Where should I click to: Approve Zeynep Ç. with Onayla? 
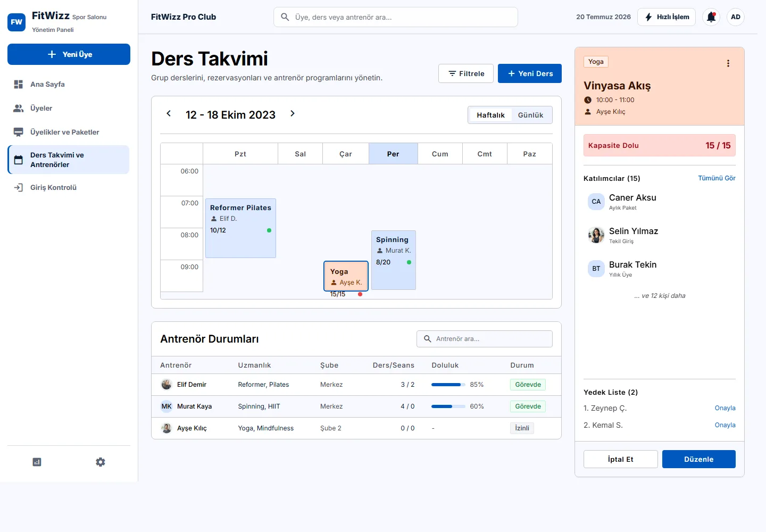pos(725,408)
